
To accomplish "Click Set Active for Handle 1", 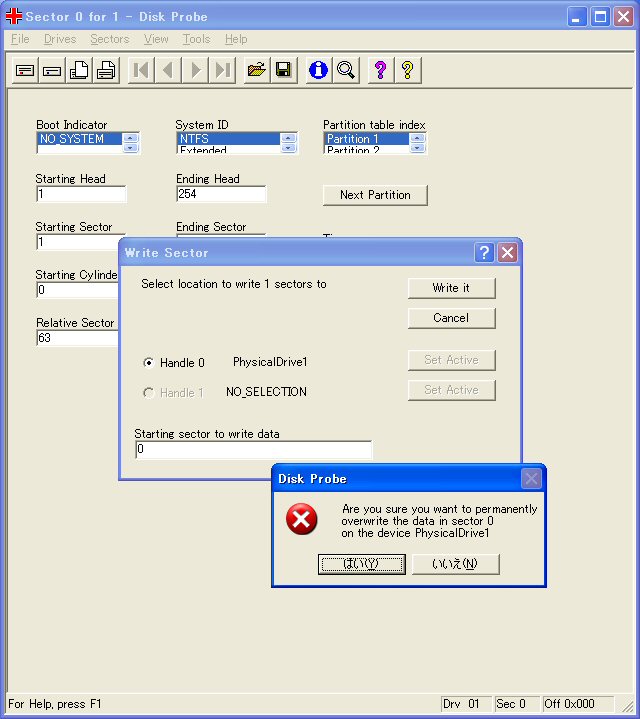I will (x=452, y=390).
